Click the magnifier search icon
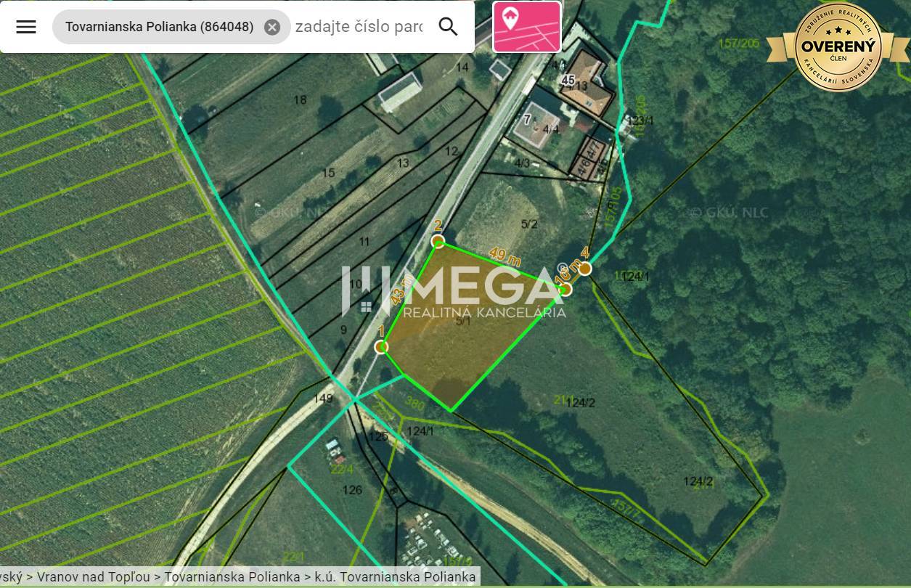This screenshot has height=588, width=911. click(x=449, y=27)
